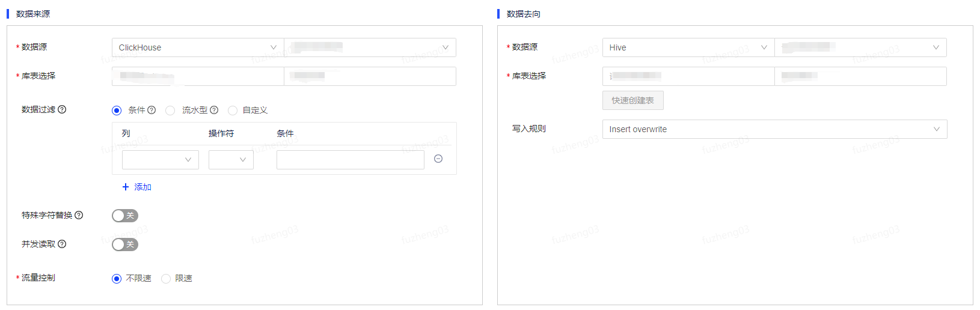The height and width of the screenshot is (310, 980).
Task: Open the 操作符 operator dropdown
Action: (x=231, y=160)
